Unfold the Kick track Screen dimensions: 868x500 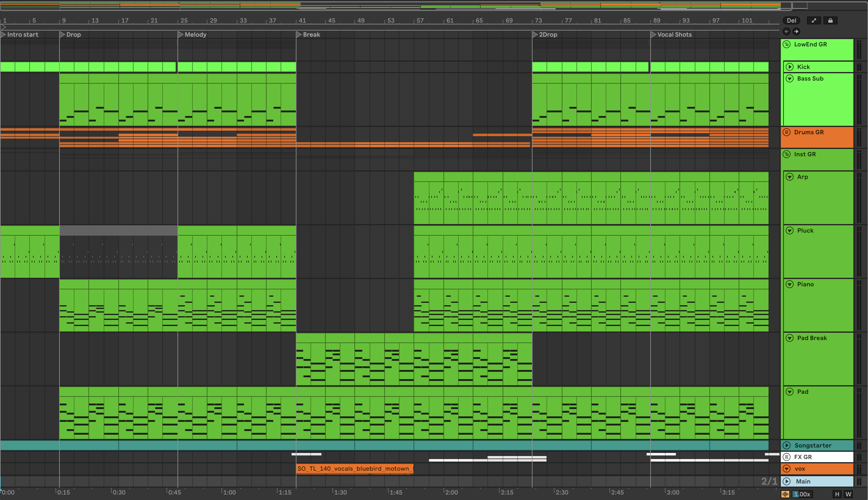(x=790, y=67)
